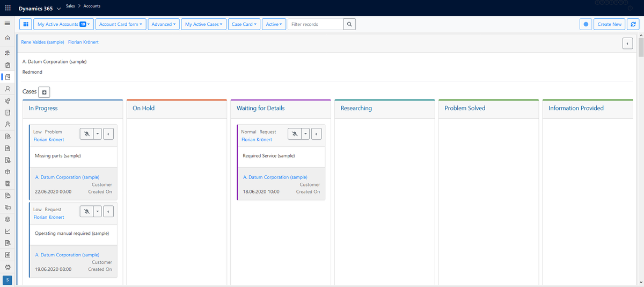Focus the Filter records search box
Image resolution: width=644 pixels, height=287 pixels.
(x=316, y=24)
